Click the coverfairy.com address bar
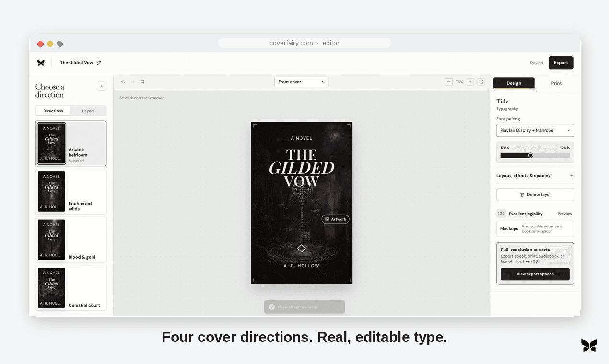The height and width of the screenshot is (364, 609). point(304,43)
